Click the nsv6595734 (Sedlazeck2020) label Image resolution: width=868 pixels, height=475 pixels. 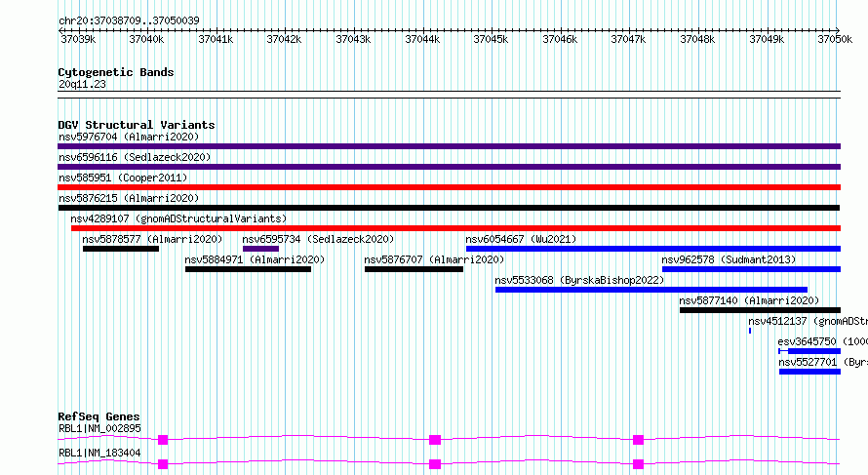coord(318,239)
